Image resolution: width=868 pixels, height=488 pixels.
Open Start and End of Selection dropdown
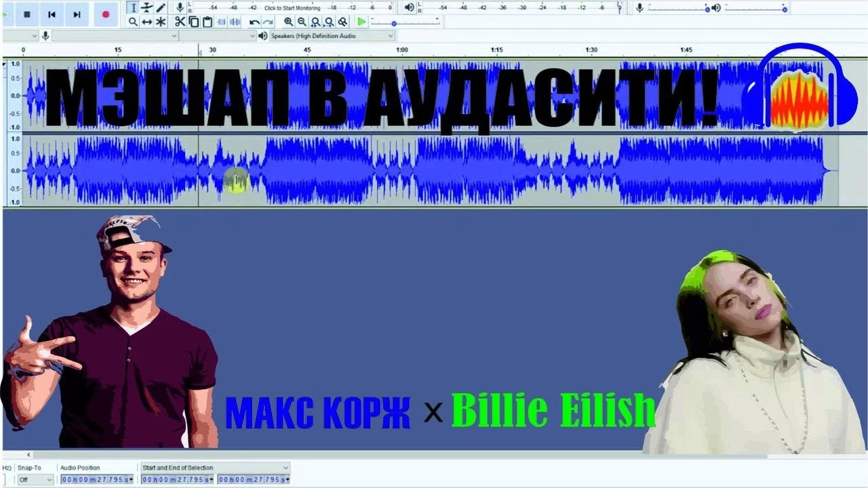coord(215,468)
